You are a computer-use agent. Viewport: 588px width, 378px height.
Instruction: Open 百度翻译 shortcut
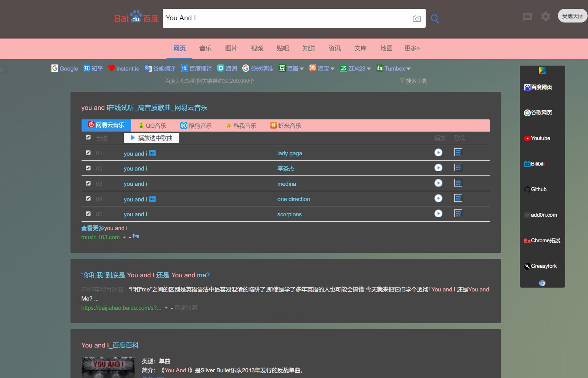197,68
